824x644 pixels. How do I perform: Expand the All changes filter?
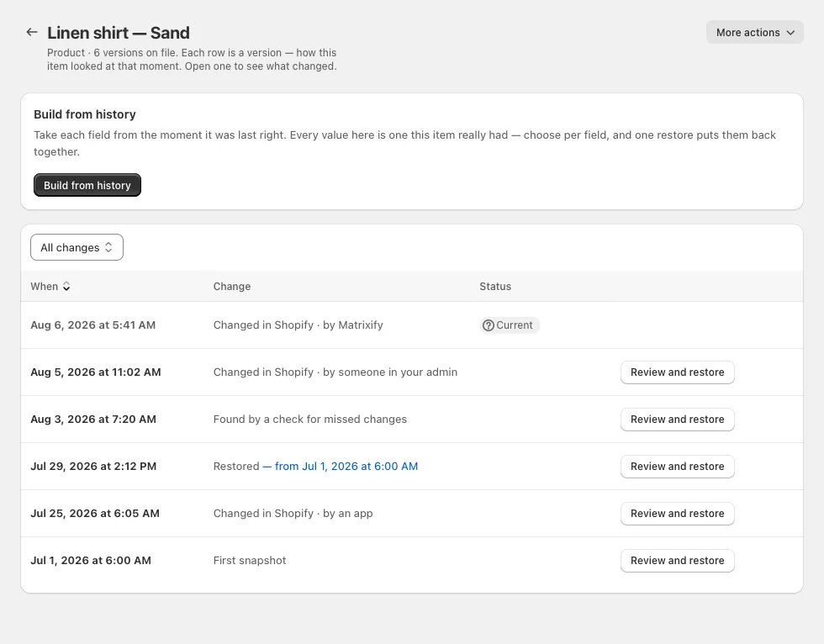[x=77, y=247]
